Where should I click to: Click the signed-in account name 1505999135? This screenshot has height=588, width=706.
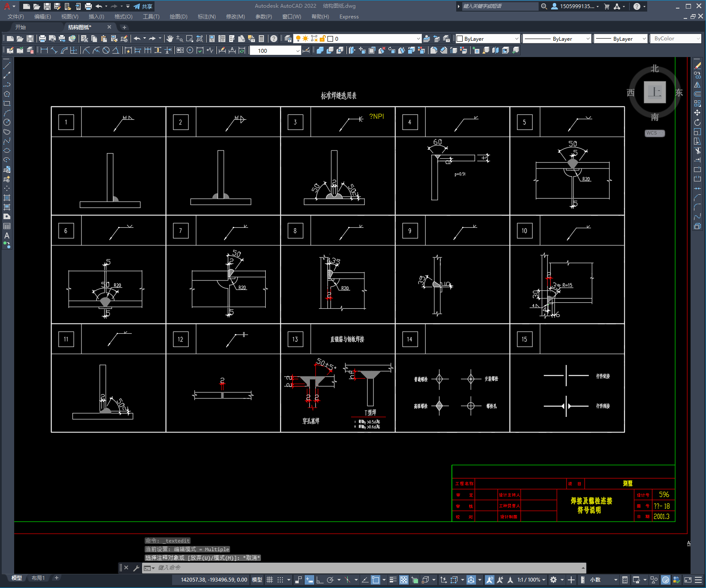pos(577,6)
